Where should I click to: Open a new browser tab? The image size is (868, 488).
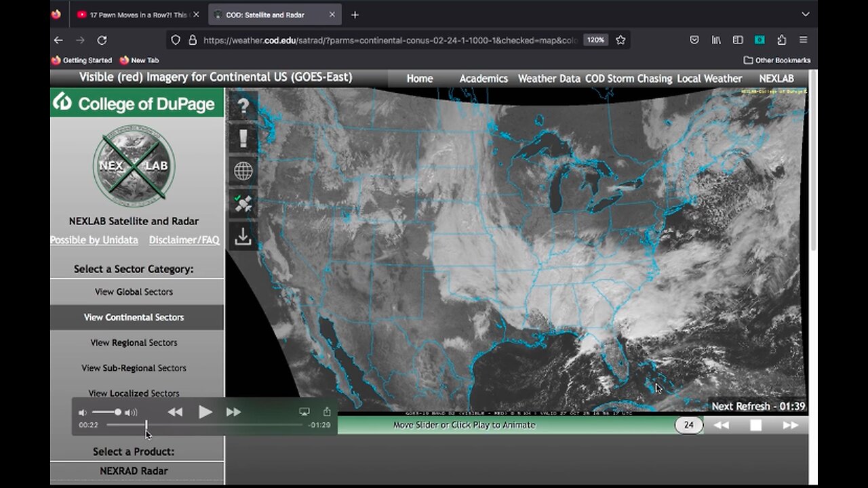[355, 14]
